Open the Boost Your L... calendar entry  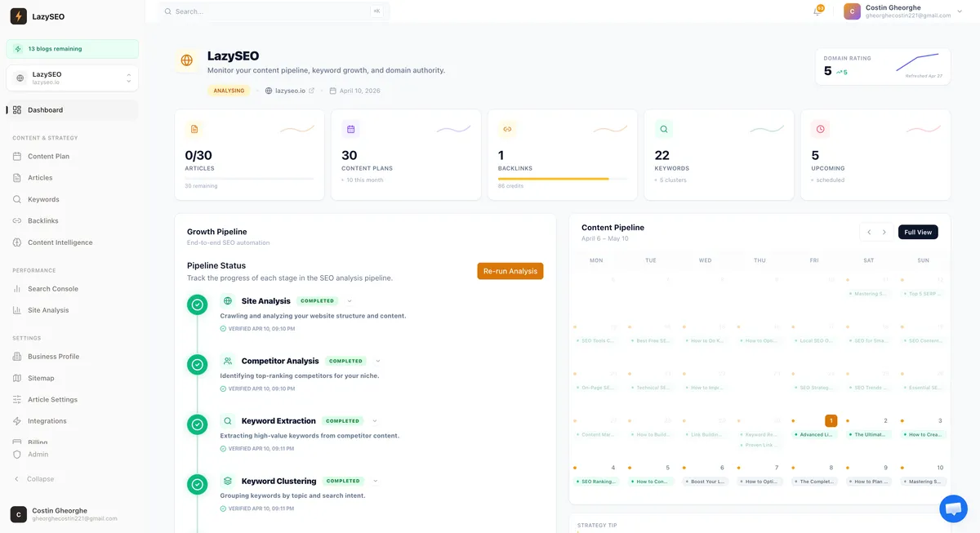(x=706, y=482)
